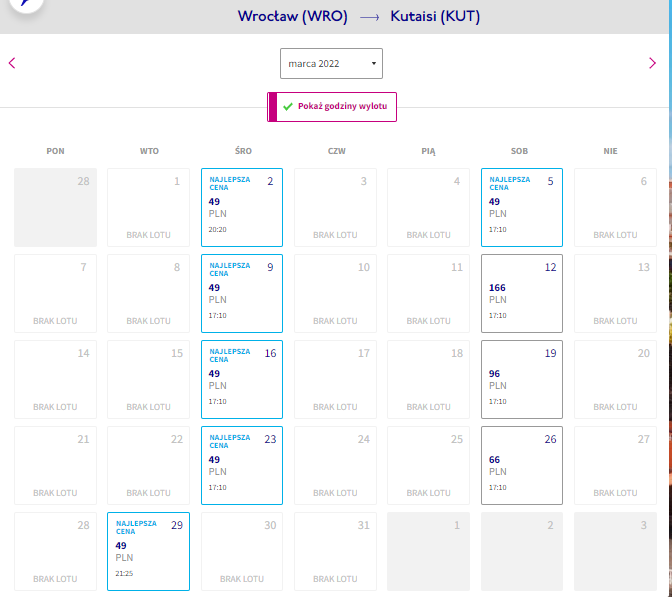Click the route arrow between WRO and KUT
This screenshot has height=597, width=672.
(369, 17)
